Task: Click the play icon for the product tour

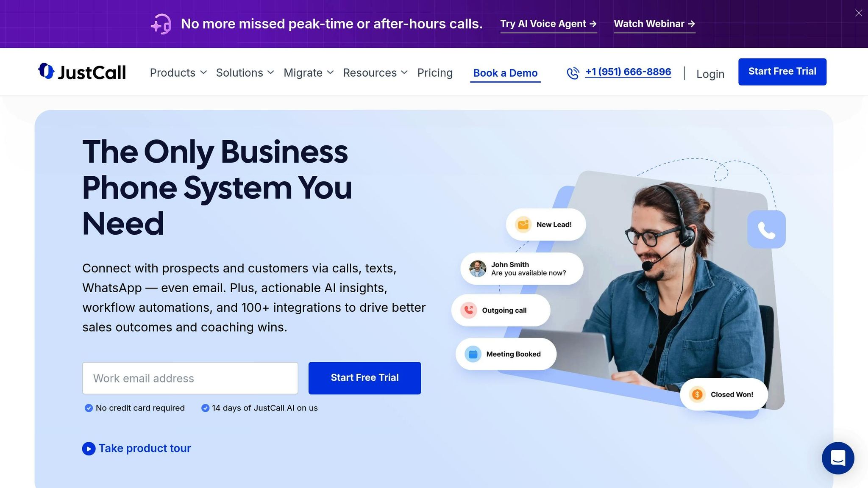Action: click(89, 449)
